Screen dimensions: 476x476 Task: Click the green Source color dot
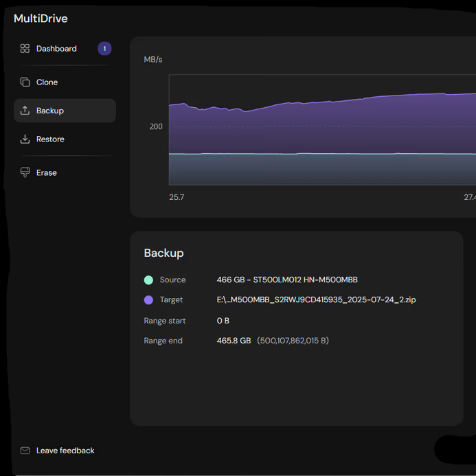[x=148, y=280]
